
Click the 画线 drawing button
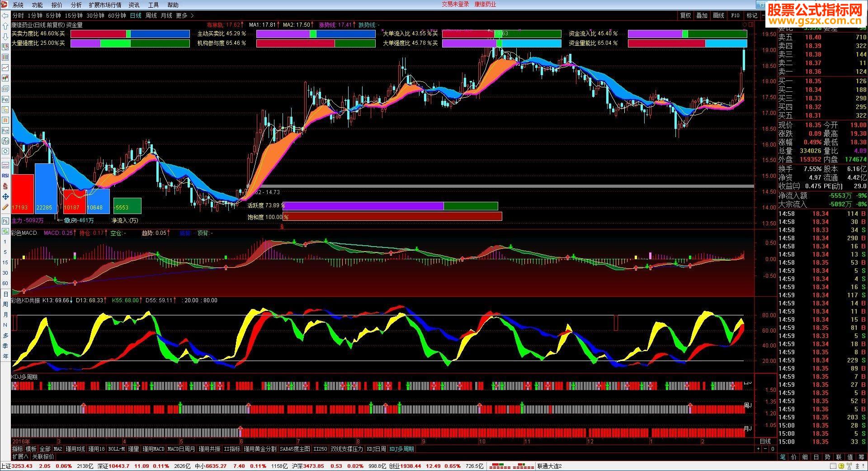coord(718,15)
